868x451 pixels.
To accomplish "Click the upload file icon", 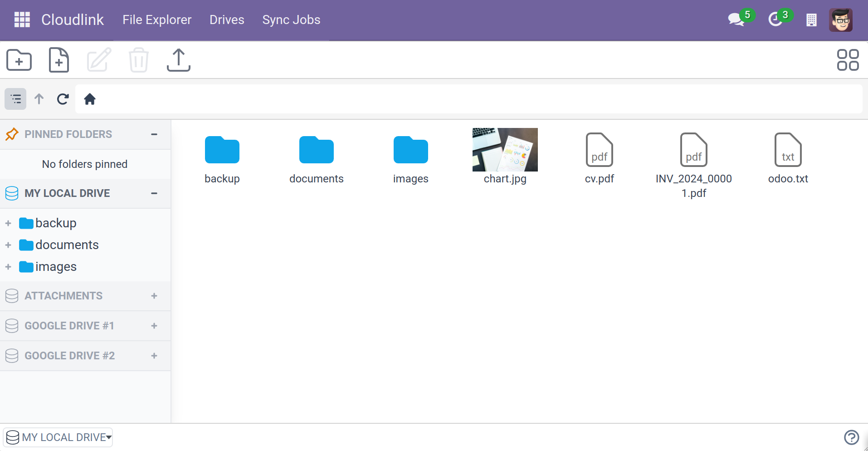I will 178,60.
